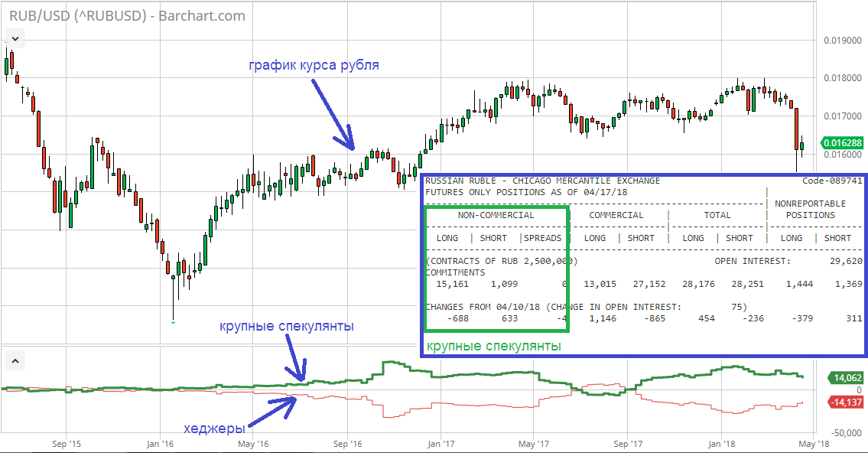This screenshot has height=453, width=868.
Task: Click the TOTAL column heading
Action: click(x=717, y=215)
